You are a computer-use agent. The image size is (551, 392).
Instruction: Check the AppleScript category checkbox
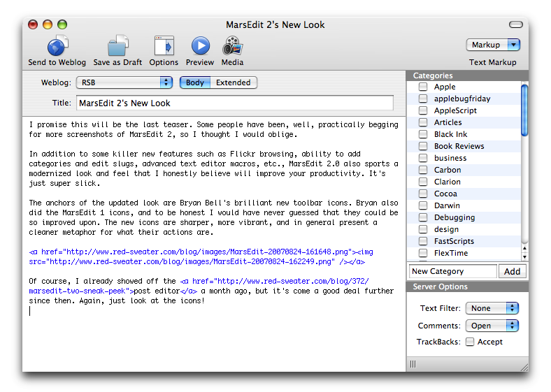click(x=423, y=110)
